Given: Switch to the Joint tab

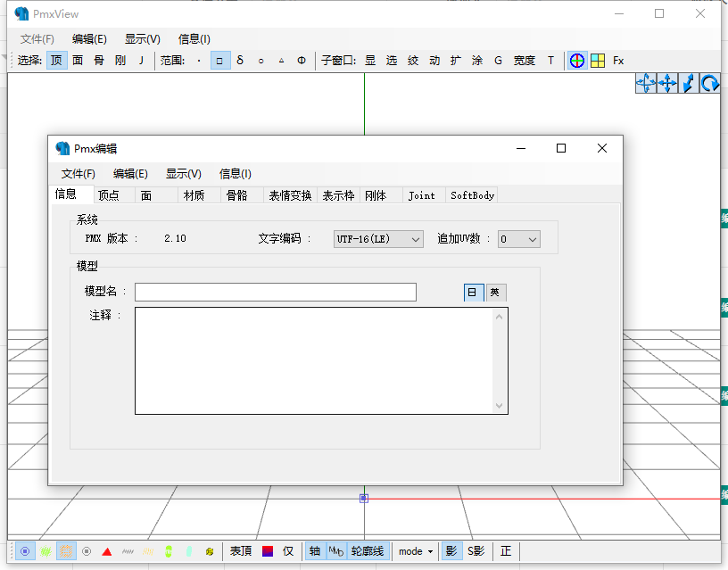Looking at the screenshot, I should click(x=424, y=195).
